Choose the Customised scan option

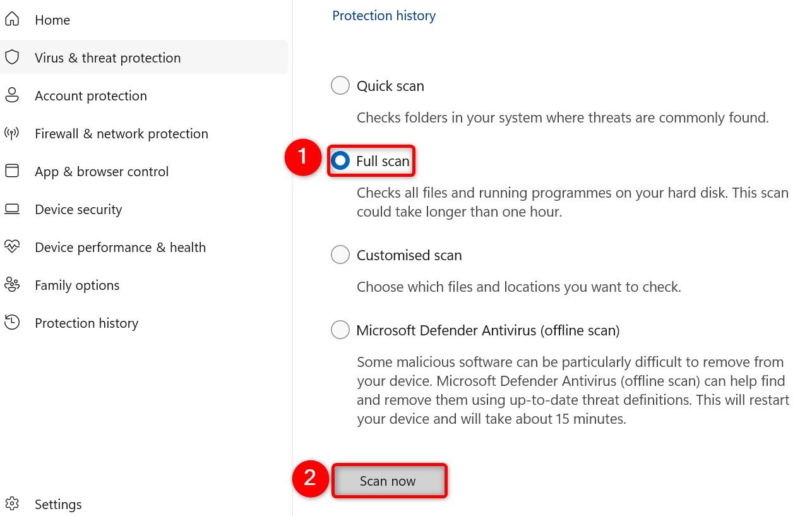click(x=340, y=255)
